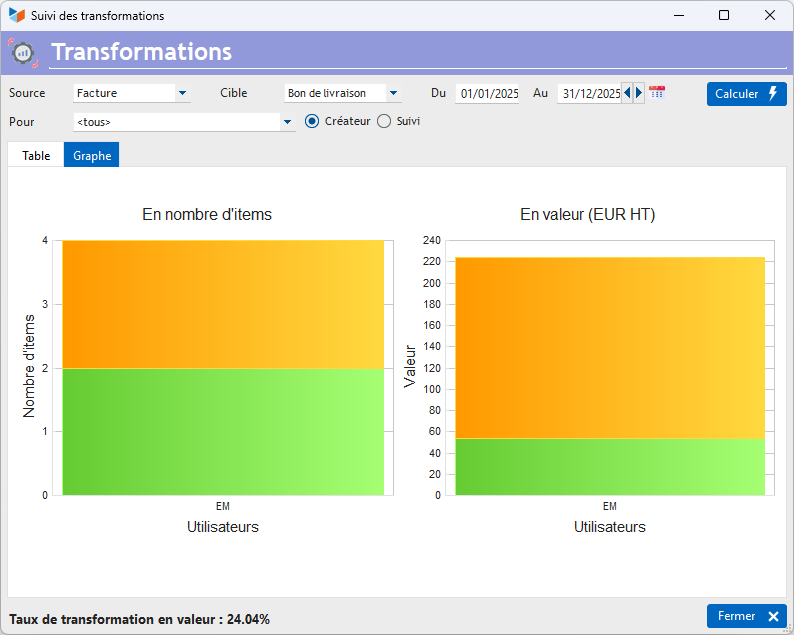The image size is (794, 635).
Task: Click the app logo in the title bar
Action: click(17, 15)
